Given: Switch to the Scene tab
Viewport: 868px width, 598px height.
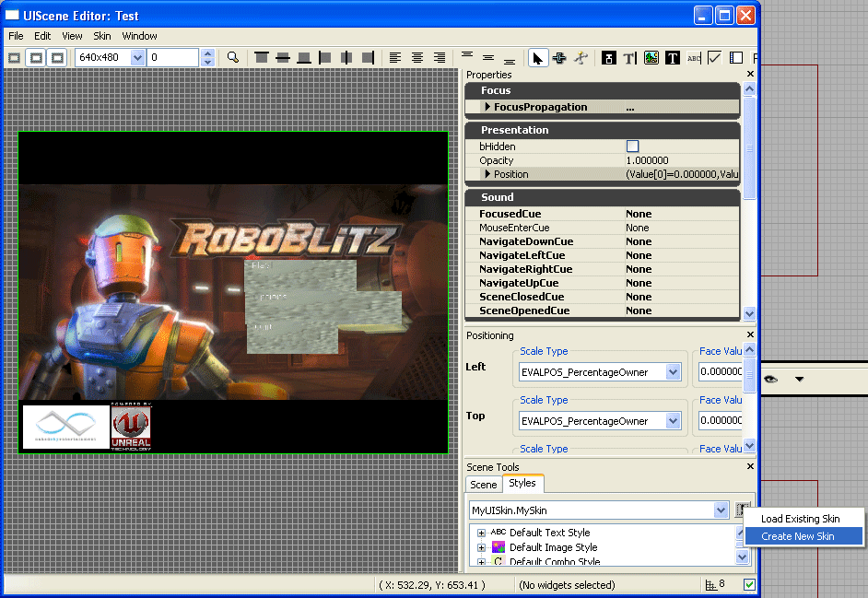Looking at the screenshot, I should pyautogui.click(x=483, y=484).
